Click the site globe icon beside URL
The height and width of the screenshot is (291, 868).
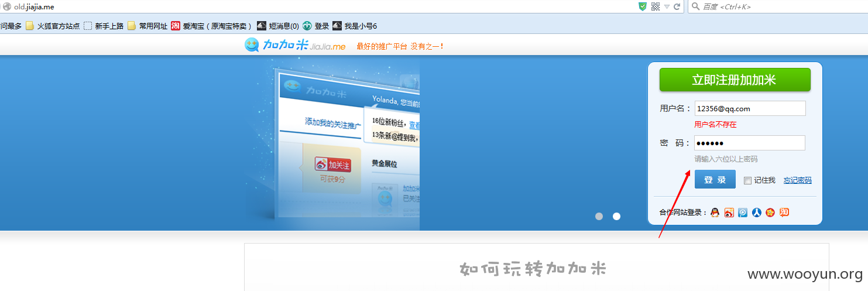pos(7,6)
